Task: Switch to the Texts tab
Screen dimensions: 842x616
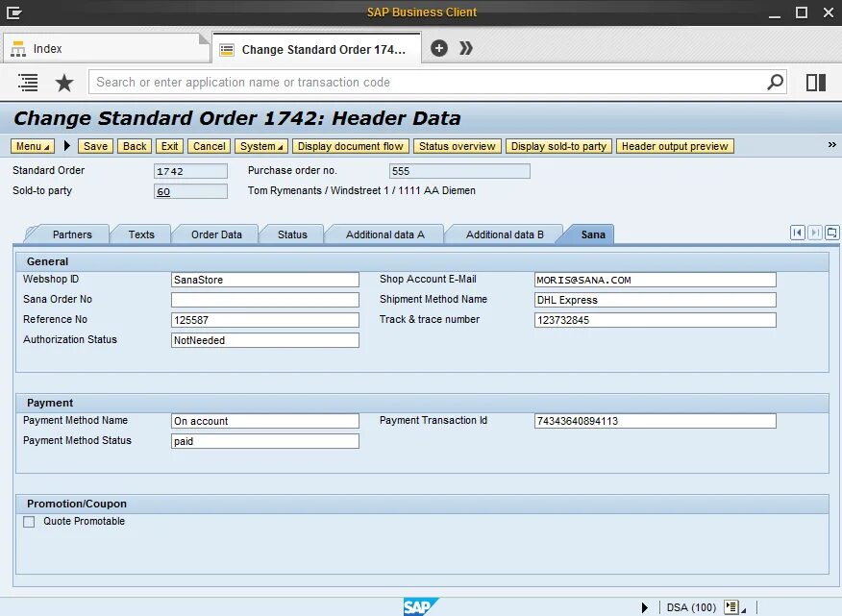Action: tap(141, 234)
